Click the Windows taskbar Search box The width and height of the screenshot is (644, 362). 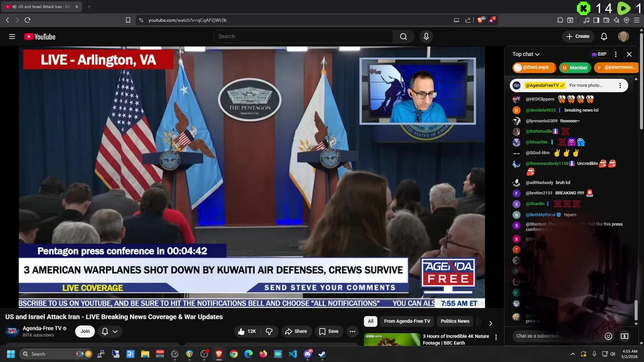pyautogui.click(x=56, y=354)
